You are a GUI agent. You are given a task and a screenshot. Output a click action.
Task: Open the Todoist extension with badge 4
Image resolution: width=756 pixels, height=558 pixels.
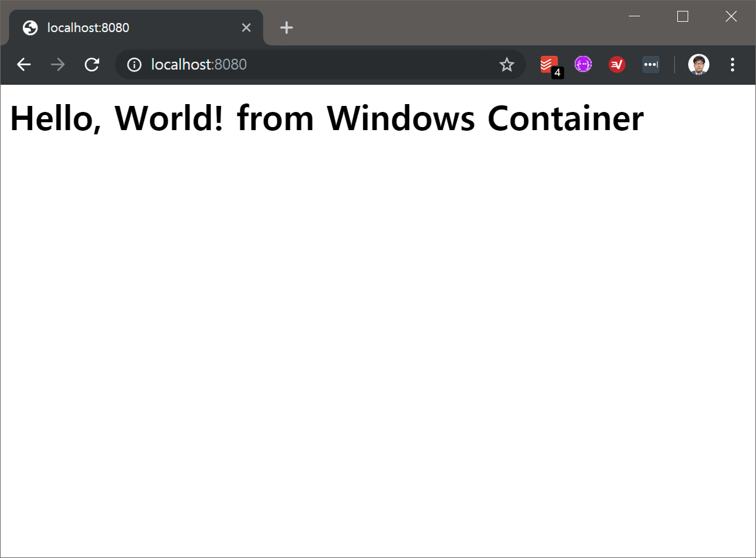[x=550, y=65]
